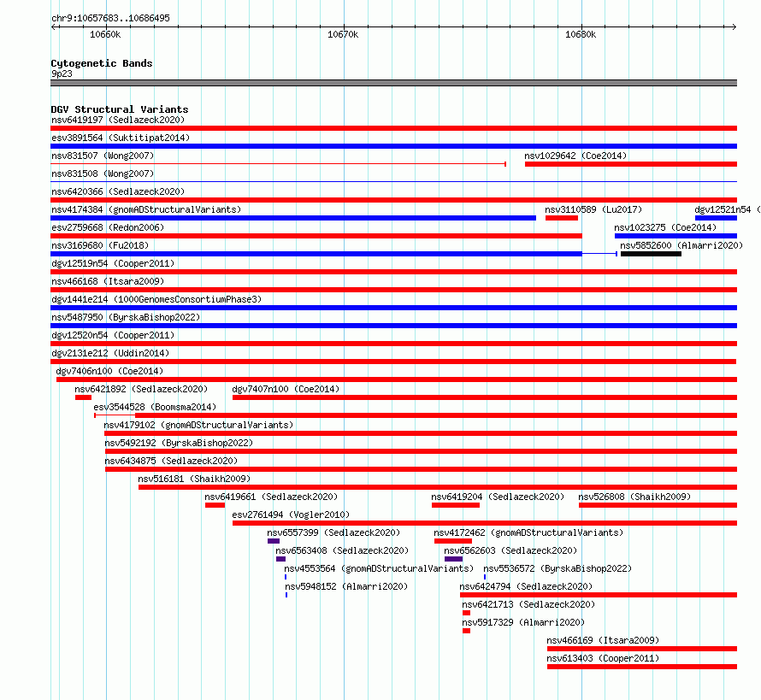Click dgv1441e214 (1000GenomesConsortiumPhase3) label
This screenshot has height=700, width=761.
(156, 299)
